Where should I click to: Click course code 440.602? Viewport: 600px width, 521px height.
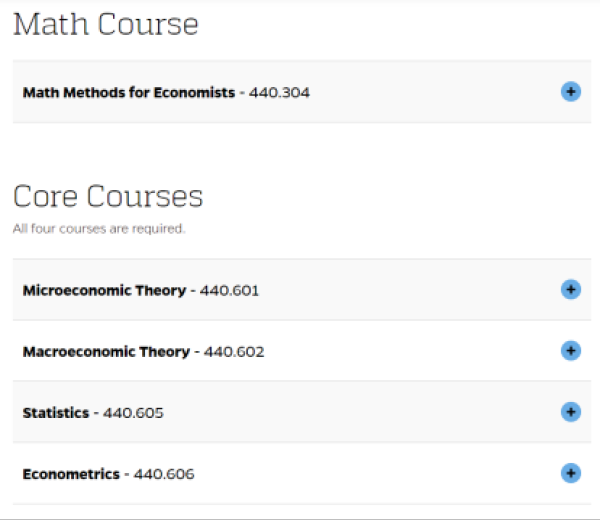point(234,352)
